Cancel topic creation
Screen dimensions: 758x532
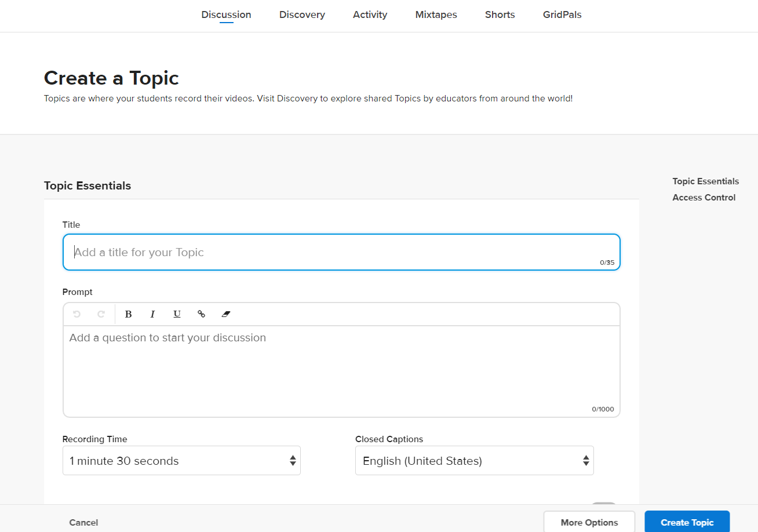pyautogui.click(x=83, y=523)
